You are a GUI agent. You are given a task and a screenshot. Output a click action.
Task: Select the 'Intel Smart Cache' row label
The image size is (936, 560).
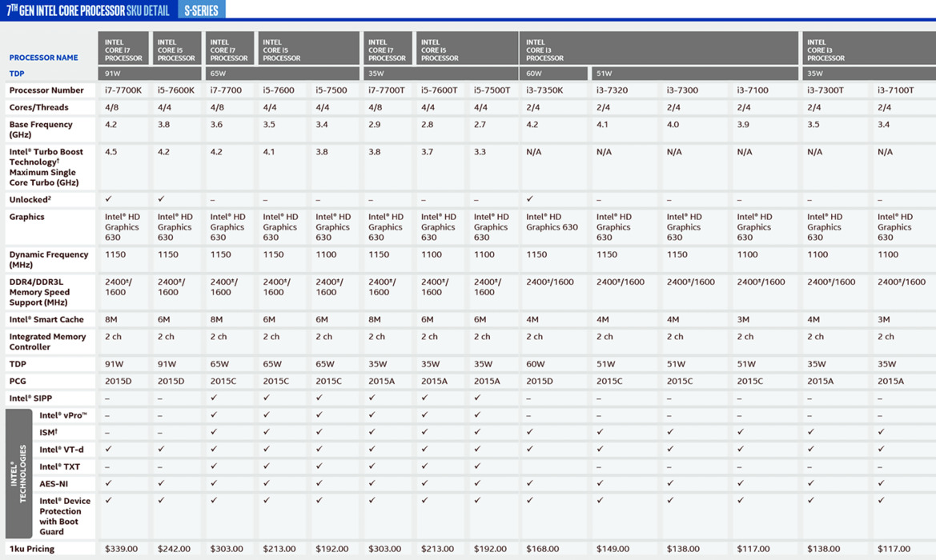(46, 319)
